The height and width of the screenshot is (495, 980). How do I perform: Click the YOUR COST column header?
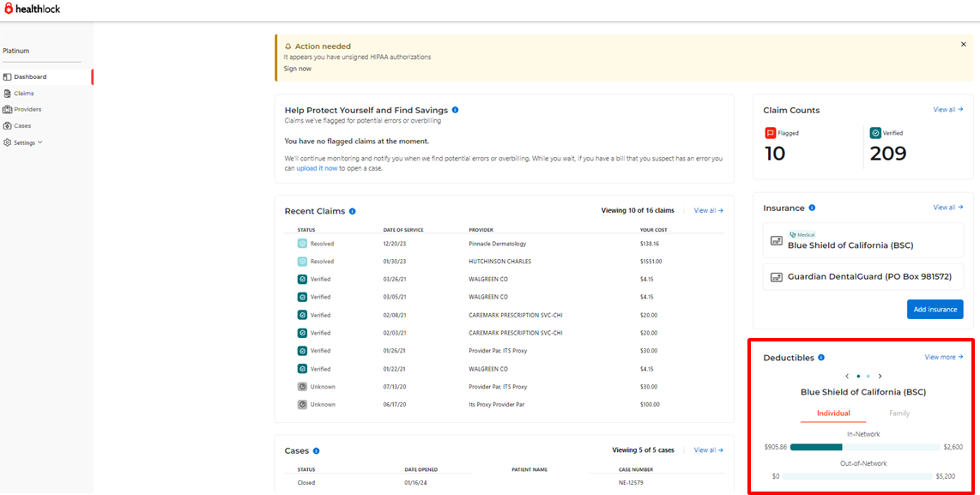point(652,230)
